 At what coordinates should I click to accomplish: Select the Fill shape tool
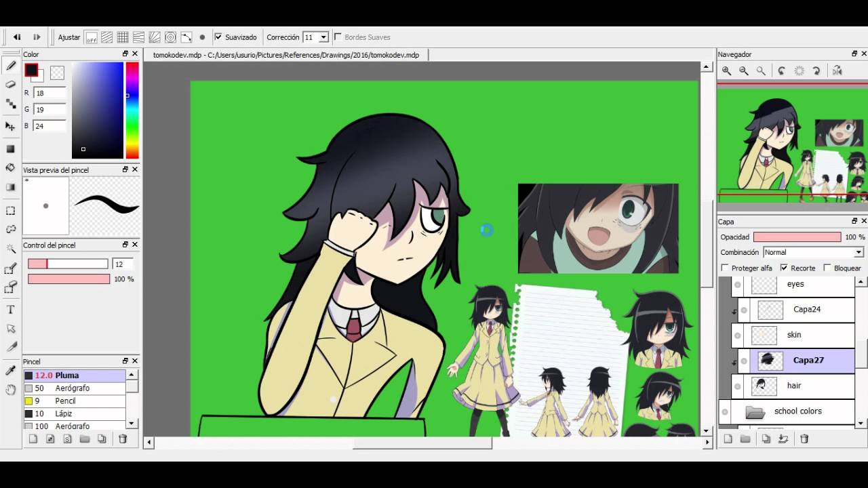(x=10, y=148)
